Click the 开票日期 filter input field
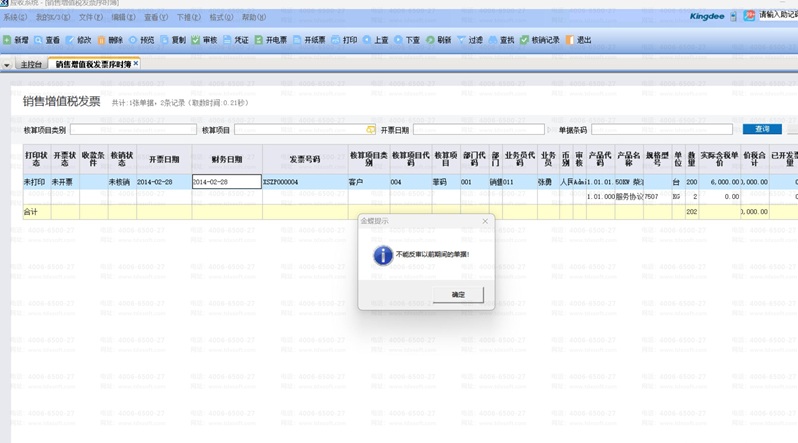The height and width of the screenshot is (443, 798). (x=479, y=129)
